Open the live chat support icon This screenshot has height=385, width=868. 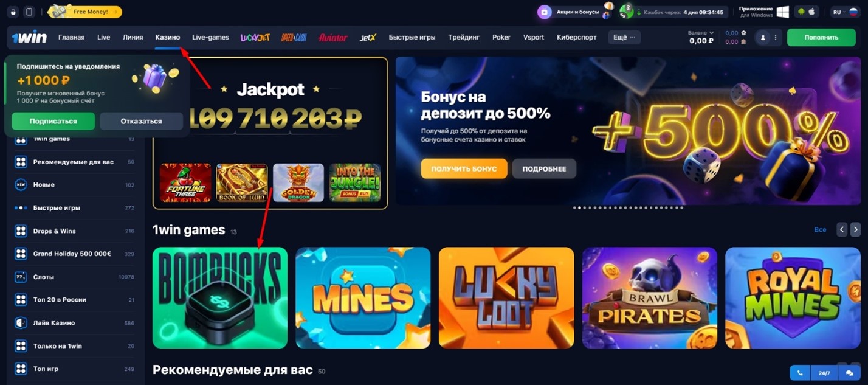pyautogui.click(x=849, y=373)
